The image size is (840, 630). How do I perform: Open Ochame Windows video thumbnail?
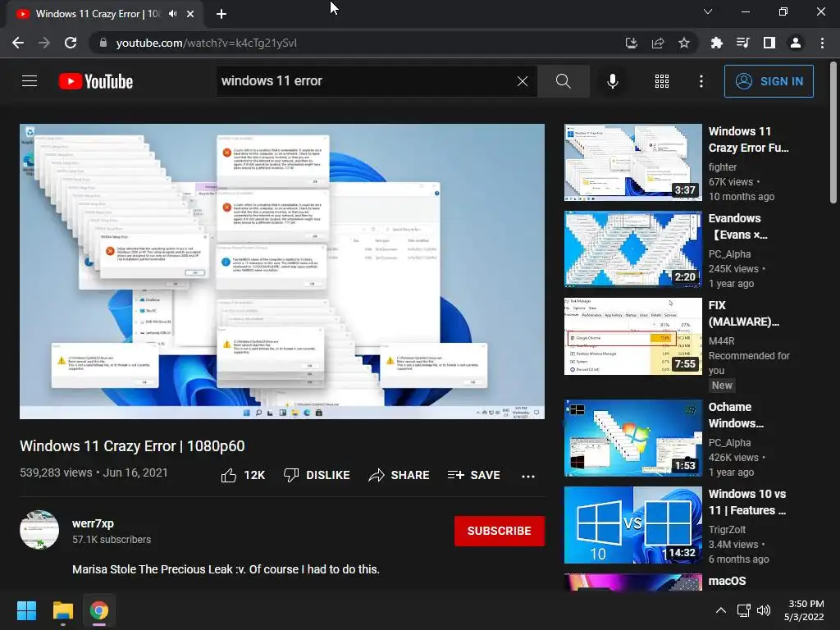632,438
